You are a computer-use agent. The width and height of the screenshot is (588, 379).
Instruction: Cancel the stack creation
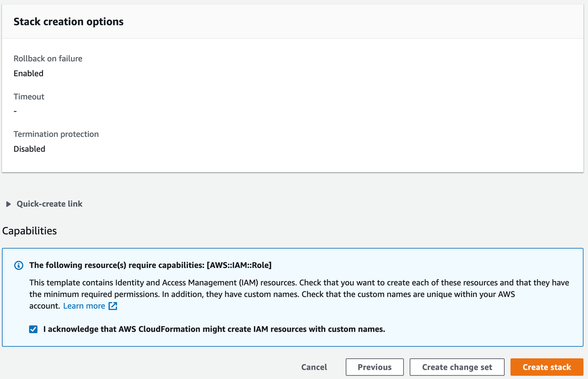314,367
